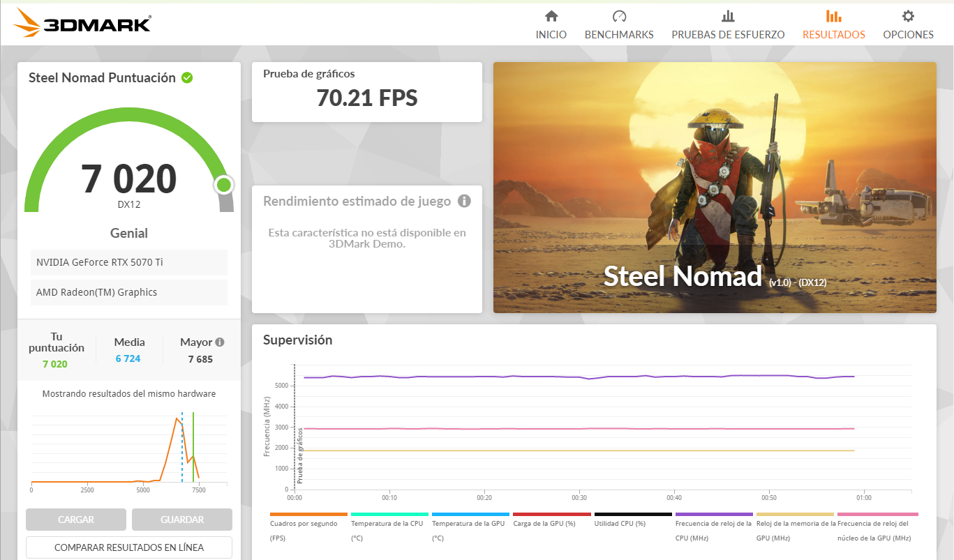Open the INICIO home tab
The image size is (954, 560).
point(551,25)
